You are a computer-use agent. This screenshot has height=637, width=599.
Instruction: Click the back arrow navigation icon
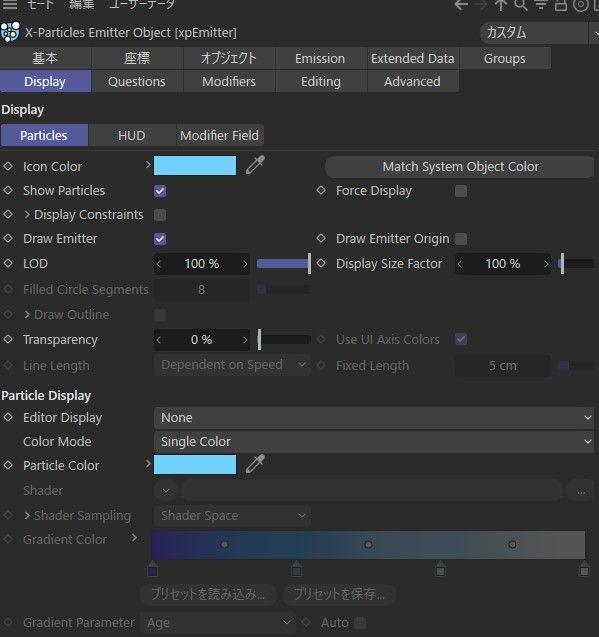point(461,5)
